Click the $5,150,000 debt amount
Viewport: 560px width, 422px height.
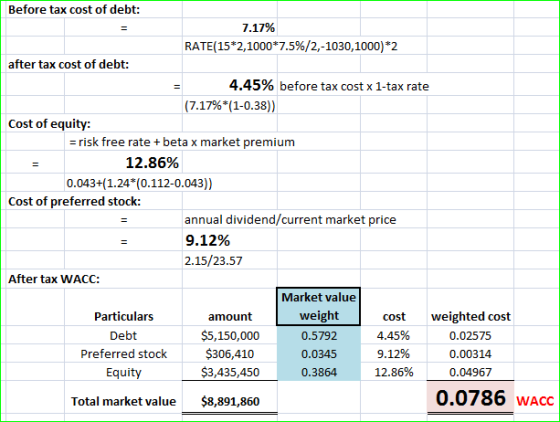(x=230, y=336)
